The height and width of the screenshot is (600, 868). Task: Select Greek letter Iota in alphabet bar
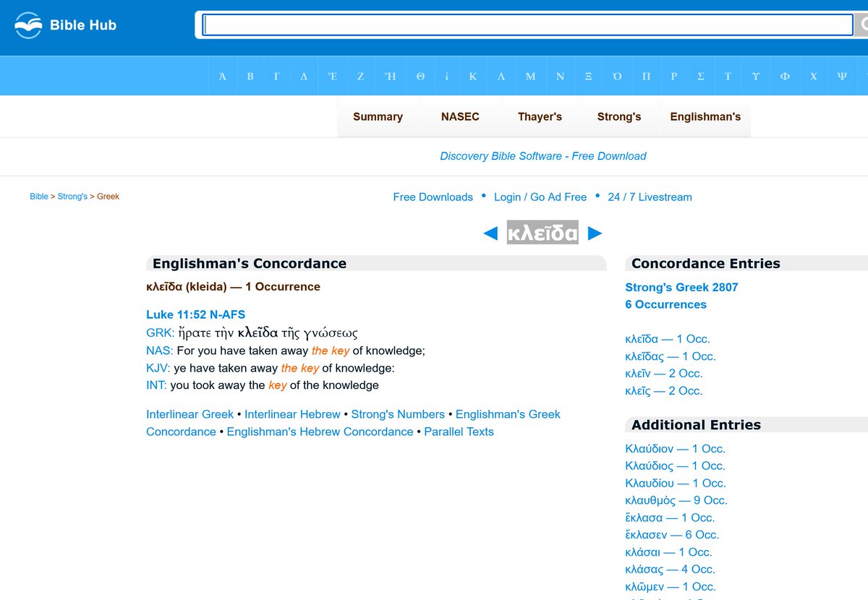tap(447, 76)
